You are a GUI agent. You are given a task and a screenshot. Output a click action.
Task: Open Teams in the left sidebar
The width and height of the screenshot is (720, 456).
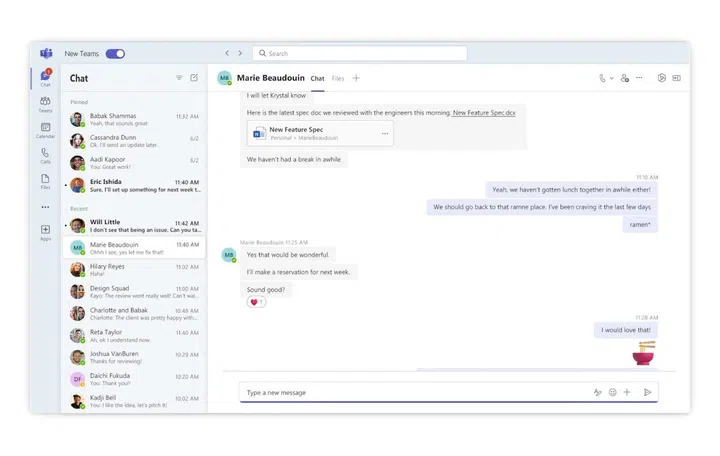[x=45, y=103]
